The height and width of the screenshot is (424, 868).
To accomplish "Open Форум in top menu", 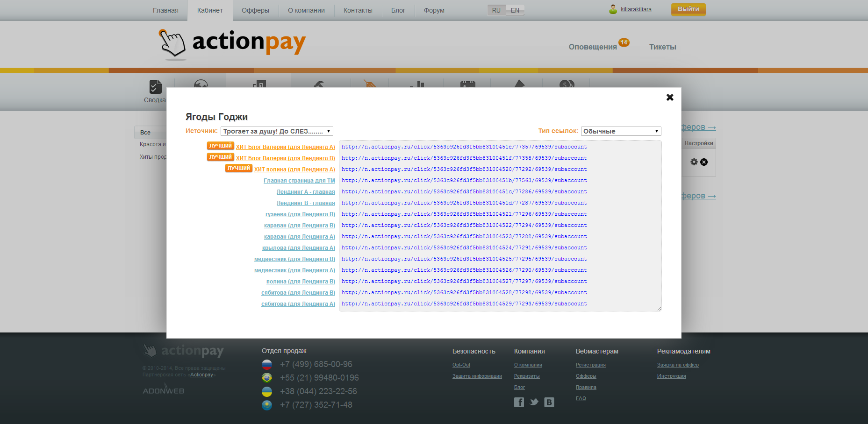I will (x=434, y=10).
